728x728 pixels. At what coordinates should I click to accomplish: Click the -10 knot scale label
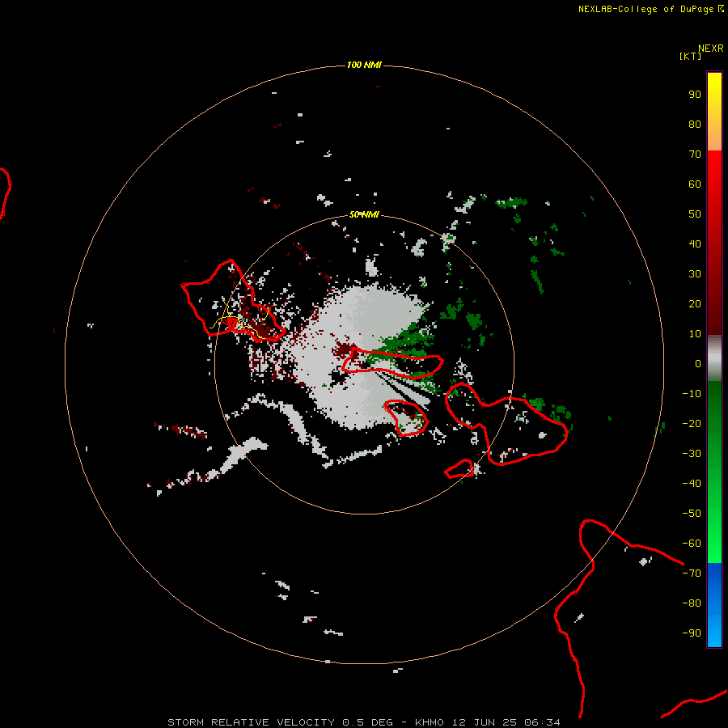(692, 394)
